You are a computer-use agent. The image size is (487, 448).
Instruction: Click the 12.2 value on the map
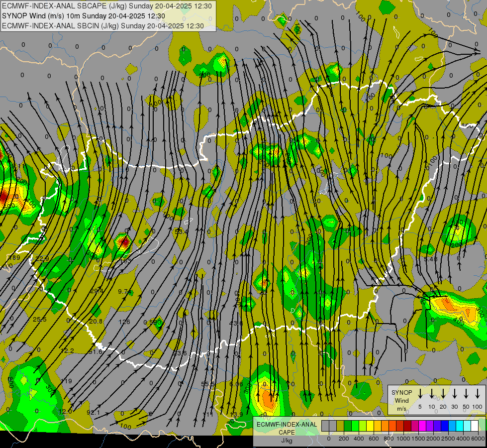click(x=67, y=351)
